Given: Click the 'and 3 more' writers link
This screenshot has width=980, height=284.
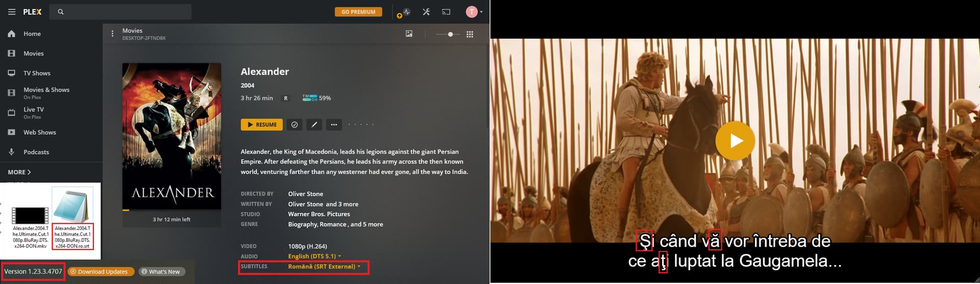Looking at the screenshot, I should (342, 204).
